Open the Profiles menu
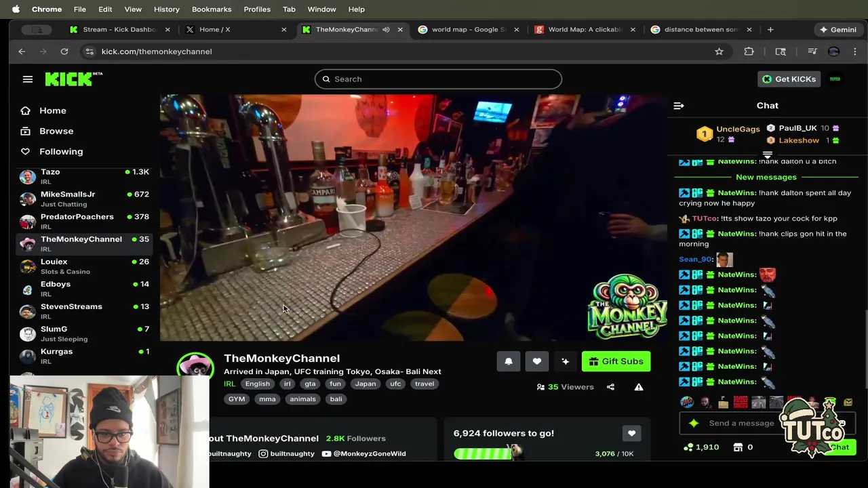Screen dimensions: 868x488 [x=257, y=9]
